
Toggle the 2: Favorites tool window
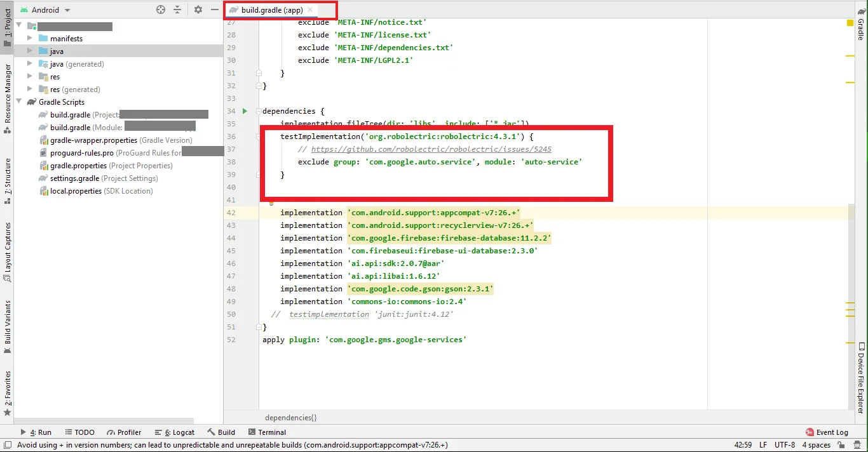(x=7, y=393)
